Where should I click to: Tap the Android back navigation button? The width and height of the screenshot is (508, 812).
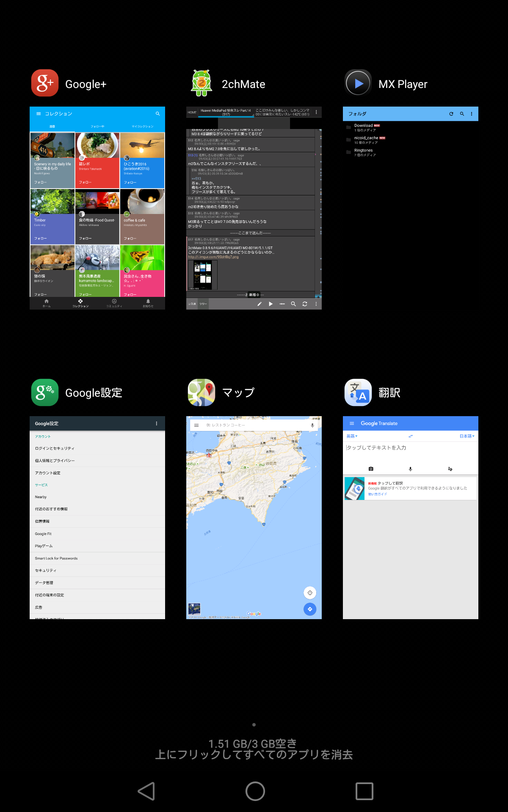[x=146, y=791]
